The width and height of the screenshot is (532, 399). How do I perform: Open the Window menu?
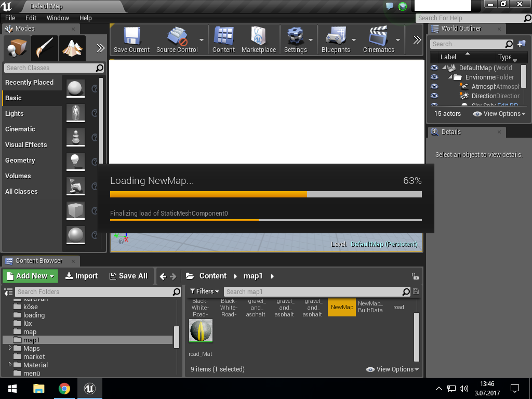point(58,18)
